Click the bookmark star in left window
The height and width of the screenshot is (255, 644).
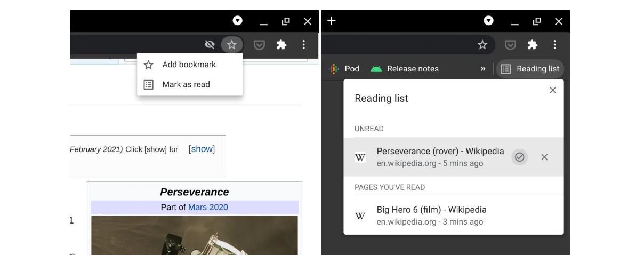click(231, 45)
